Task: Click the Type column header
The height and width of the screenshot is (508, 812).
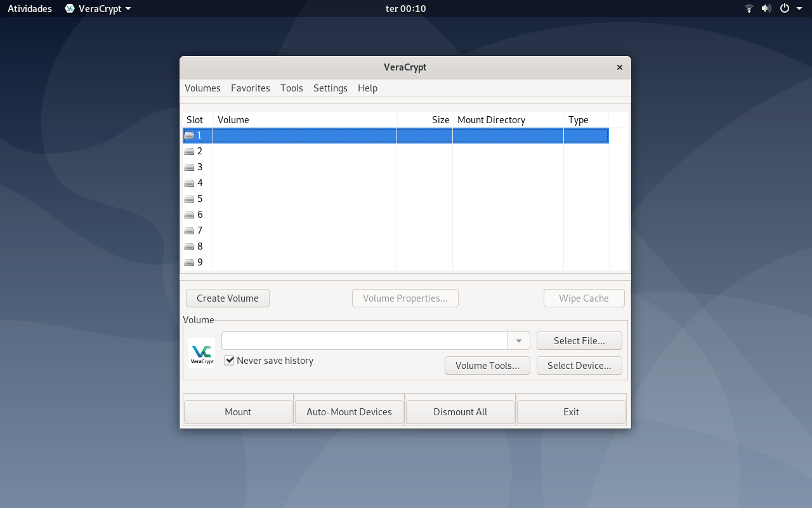Action: (586, 119)
